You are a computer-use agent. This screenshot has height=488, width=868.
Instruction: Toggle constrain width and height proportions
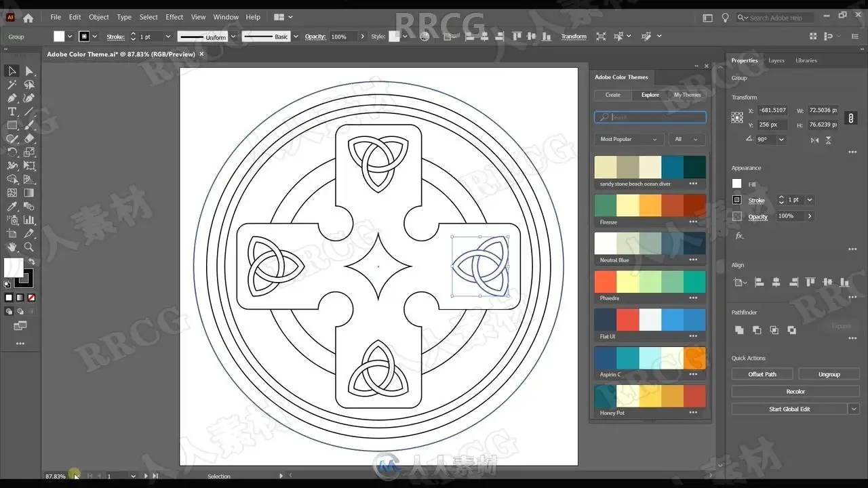click(x=851, y=118)
